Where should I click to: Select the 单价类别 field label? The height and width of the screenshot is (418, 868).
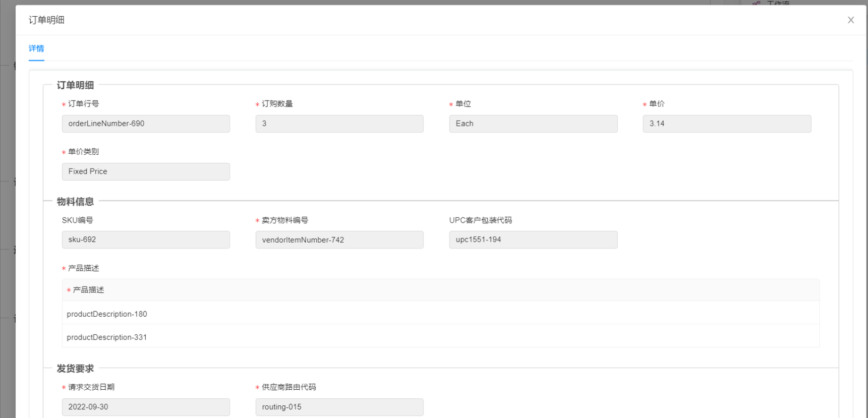click(84, 151)
